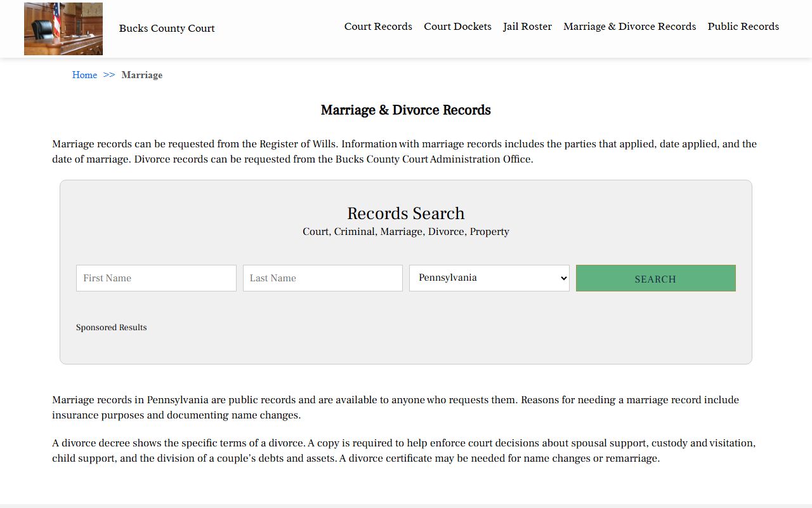Click the courtroom logo image

click(63, 29)
